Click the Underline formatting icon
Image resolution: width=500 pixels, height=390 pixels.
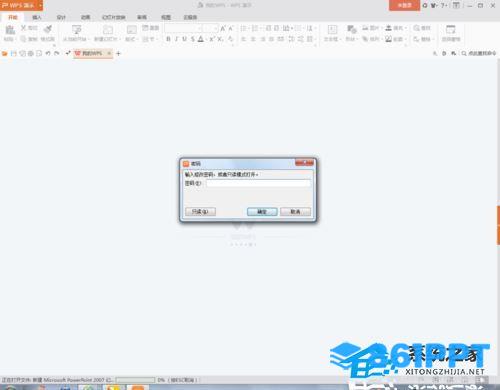tap(184, 39)
